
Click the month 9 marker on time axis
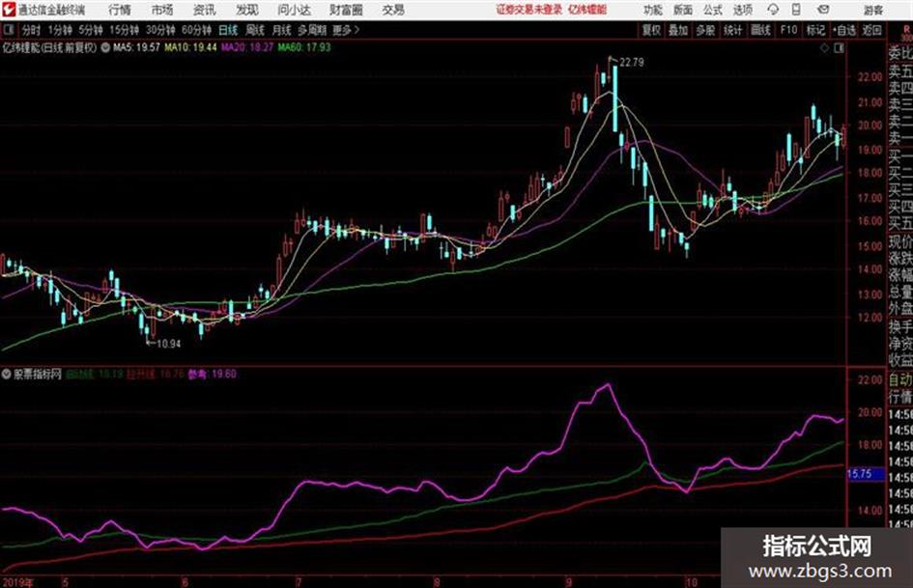pos(569,582)
